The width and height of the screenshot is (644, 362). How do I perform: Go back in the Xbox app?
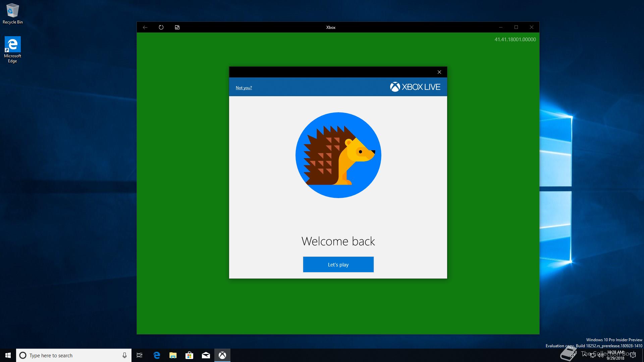pos(145,27)
